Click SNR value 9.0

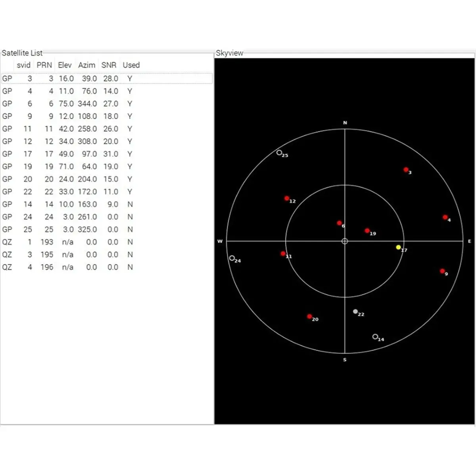click(113, 204)
